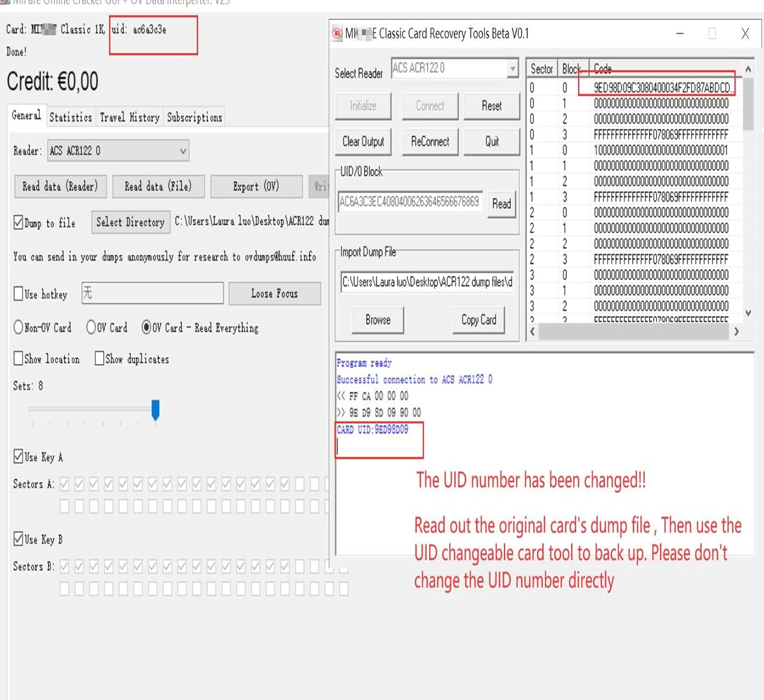Click the Recovery Tools app icon in title bar
The height and width of the screenshot is (700, 764).
[x=337, y=34]
